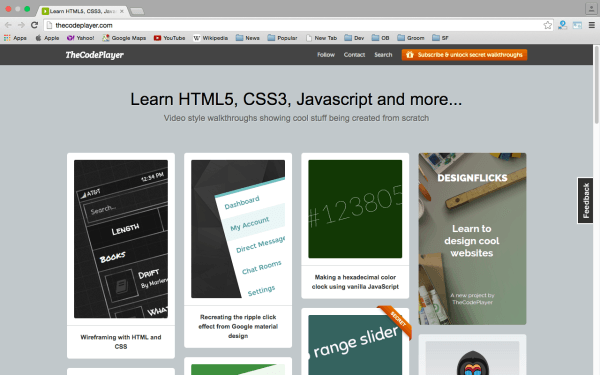Open hexadecimal color clock thumbnail
This screenshot has width=600, height=375.
[x=355, y=209]
